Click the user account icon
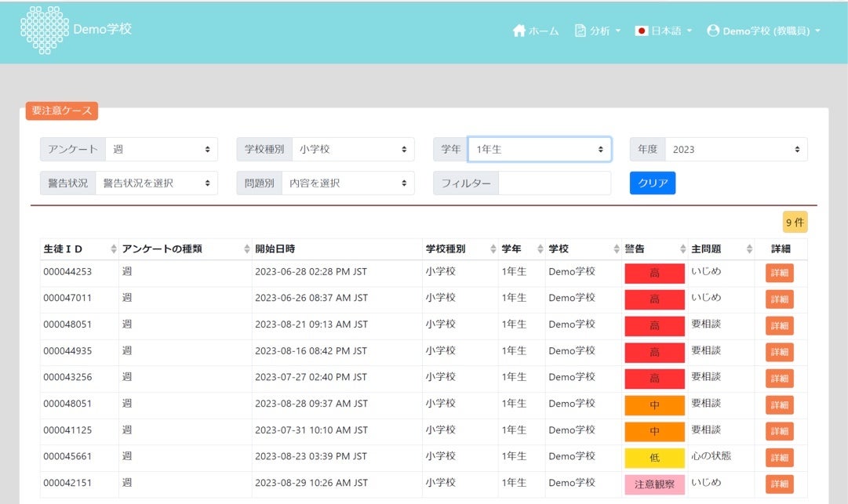This screenshot has width=848, height=504. coord(713,31)
